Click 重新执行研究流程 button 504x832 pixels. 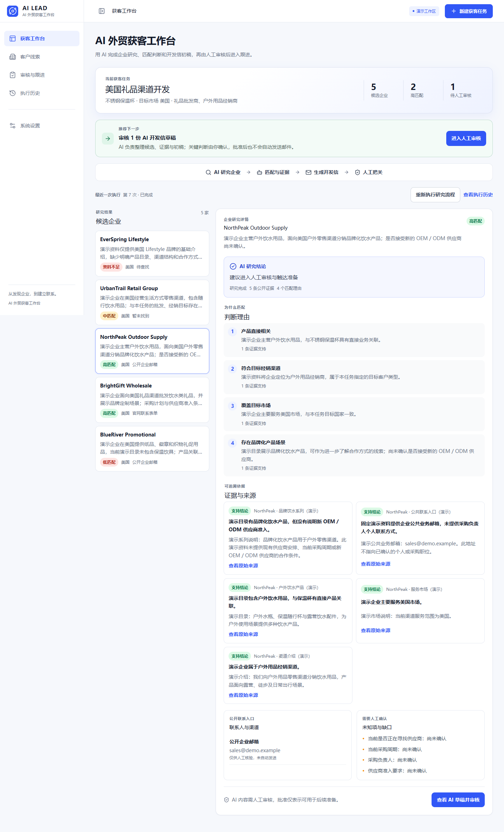tap(435, 195)
